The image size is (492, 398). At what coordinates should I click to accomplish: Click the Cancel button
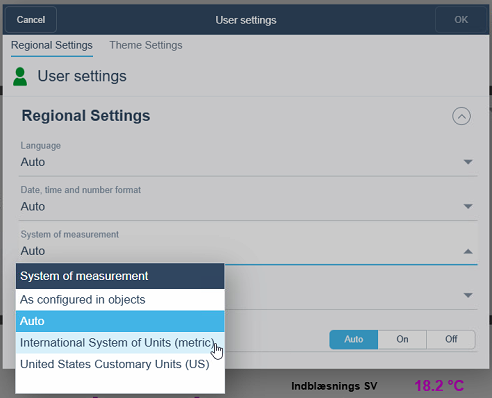pyautogui.click(x=31, y=20)
